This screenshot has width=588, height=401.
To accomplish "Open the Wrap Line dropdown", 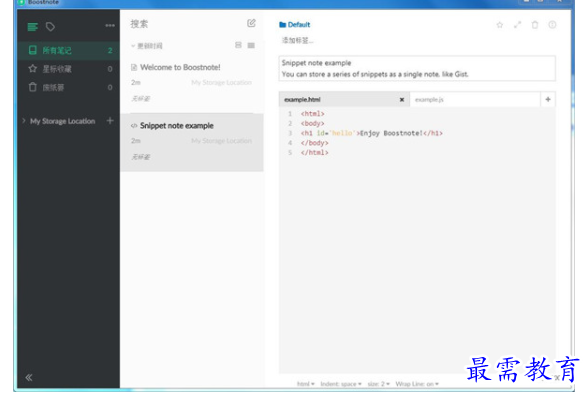I will [x=417, y=384].
